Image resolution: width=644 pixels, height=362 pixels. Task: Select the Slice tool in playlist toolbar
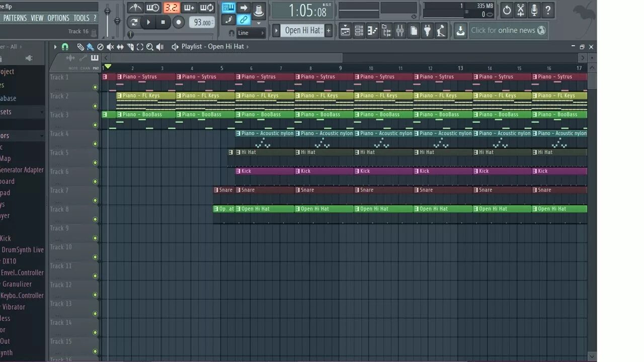[x=130, y=47]
